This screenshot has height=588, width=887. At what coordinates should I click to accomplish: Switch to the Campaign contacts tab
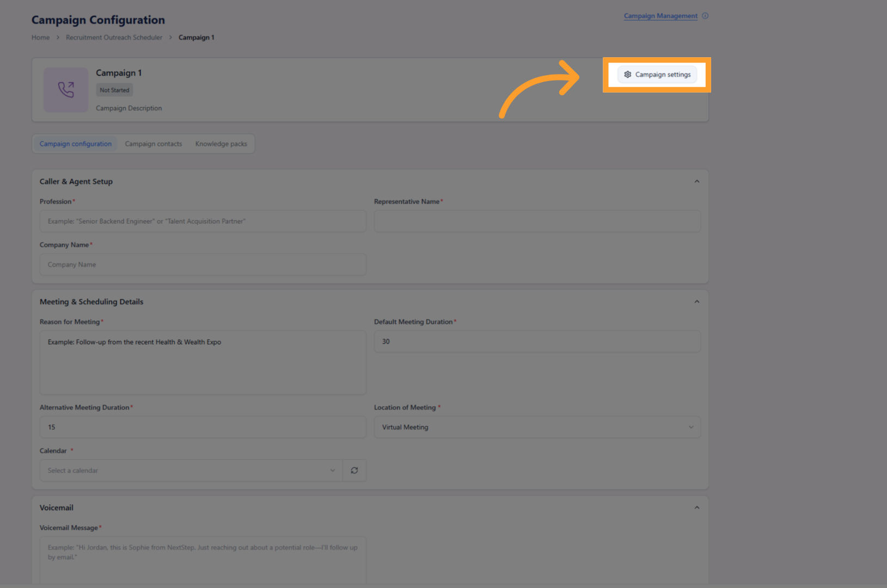click(x=154, y=144)
